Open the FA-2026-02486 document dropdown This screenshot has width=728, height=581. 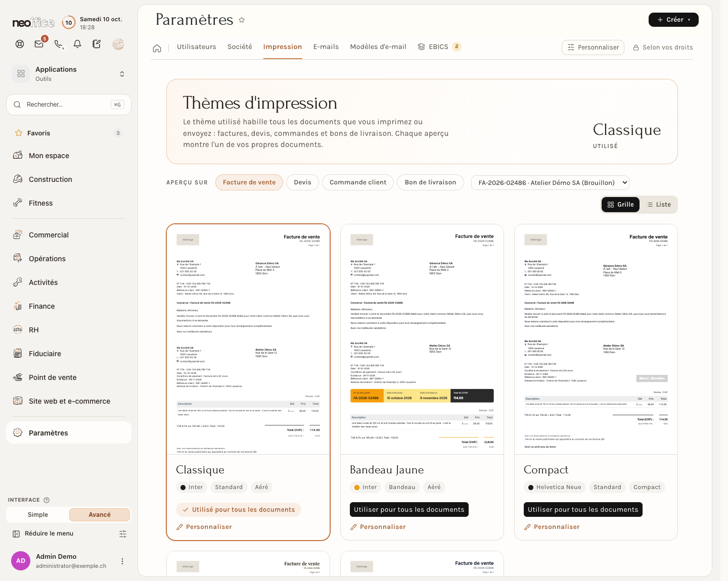tap(550, 182)
